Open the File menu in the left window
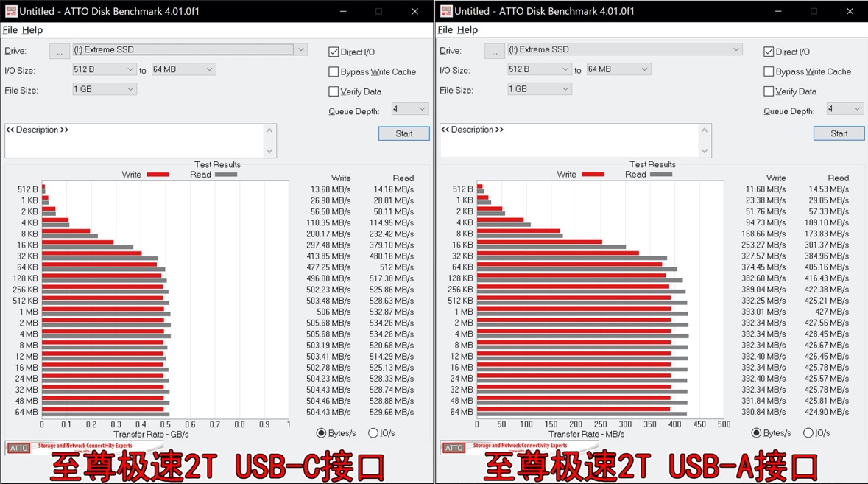The width and height of the screenshot is (868, 484). pos(10,30)
